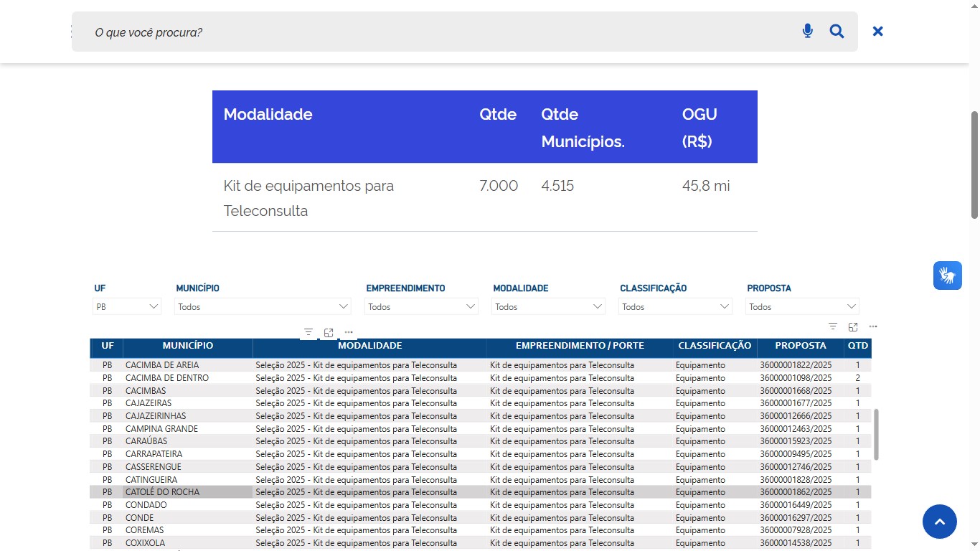Select the CATOLÉ DO ROCHA table row
Screen dimensions: 980x551
[162, 492]
